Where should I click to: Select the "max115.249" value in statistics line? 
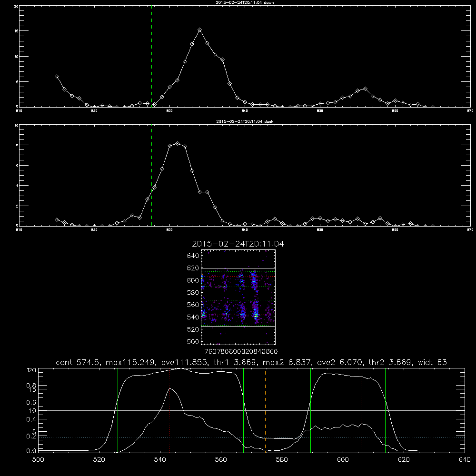click(131, 362)
